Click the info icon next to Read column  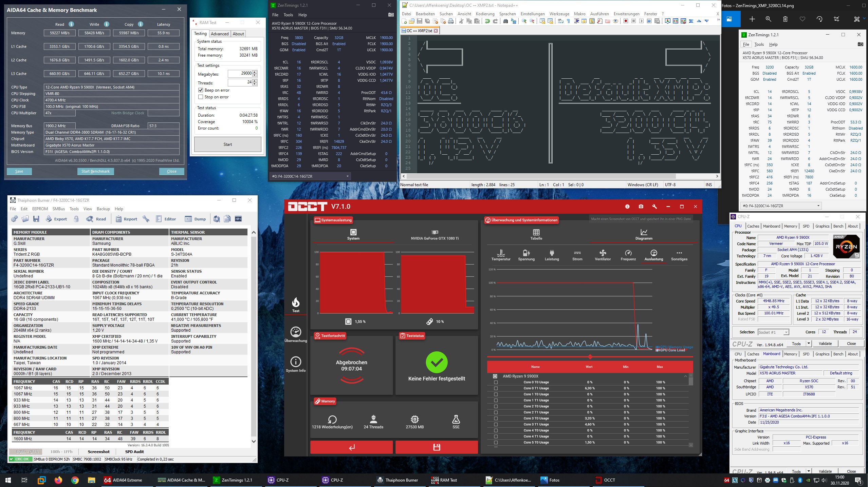(71, 24)
